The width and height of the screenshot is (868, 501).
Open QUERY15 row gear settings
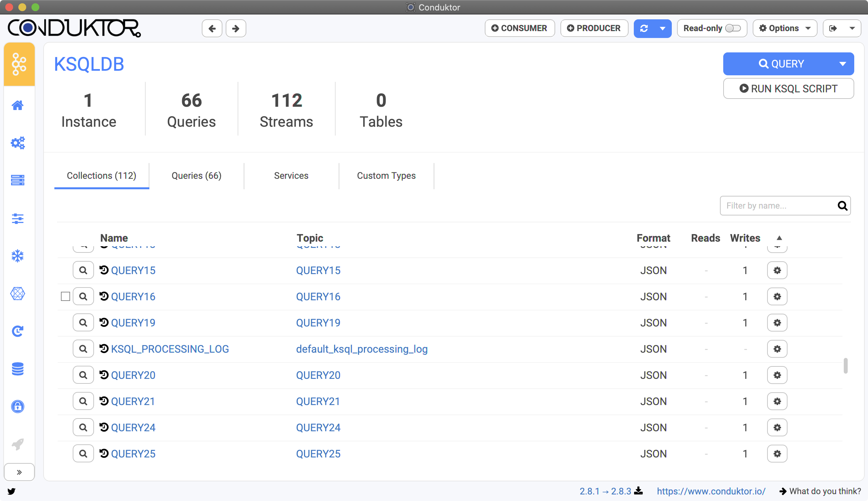click(777, 270)
